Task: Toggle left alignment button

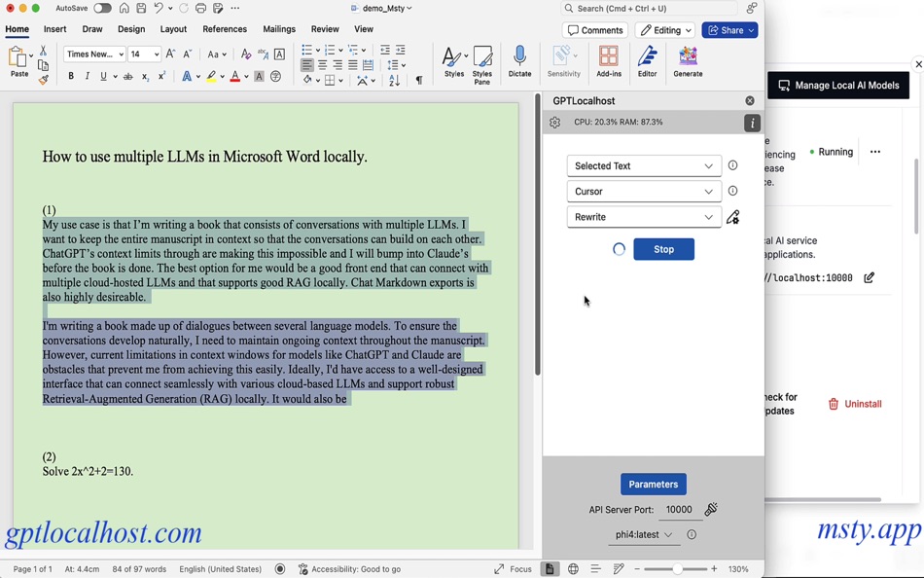Action: (307, 65)
